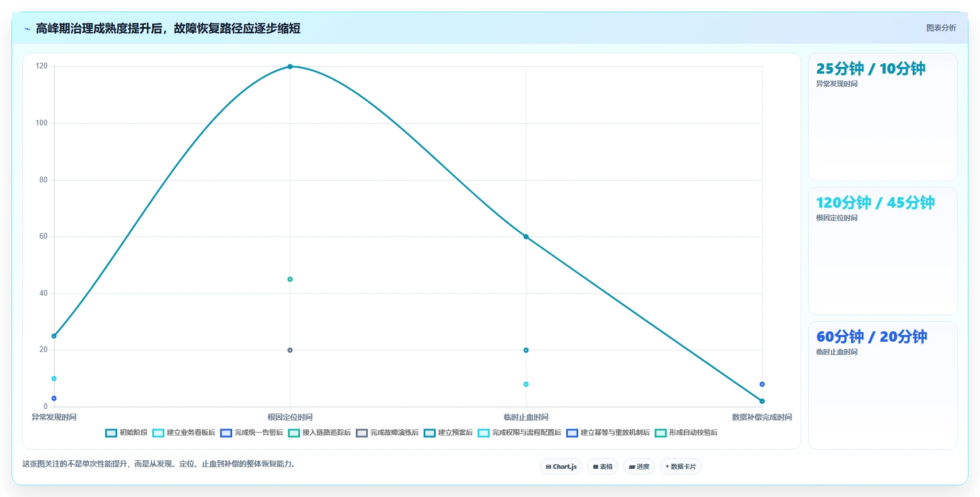Click the y-axis value 80
This screenshot has width=980, height=497.
[x=44, y=180]
